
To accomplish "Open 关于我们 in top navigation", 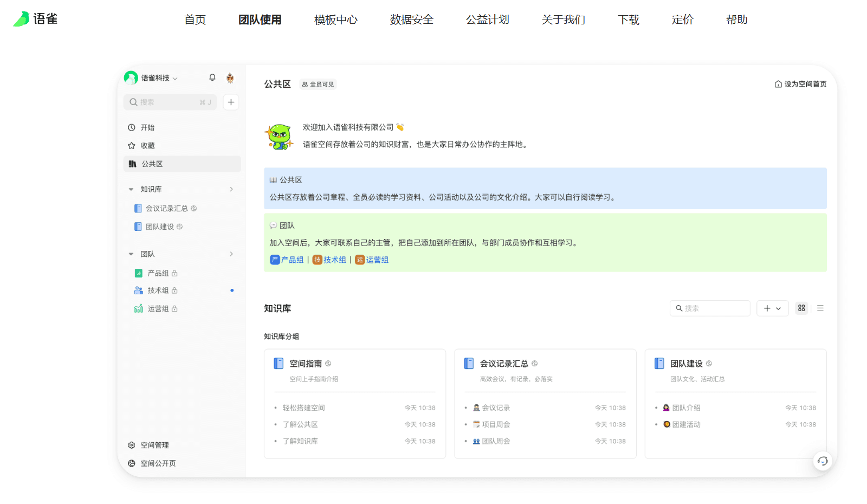I will 564,20.
